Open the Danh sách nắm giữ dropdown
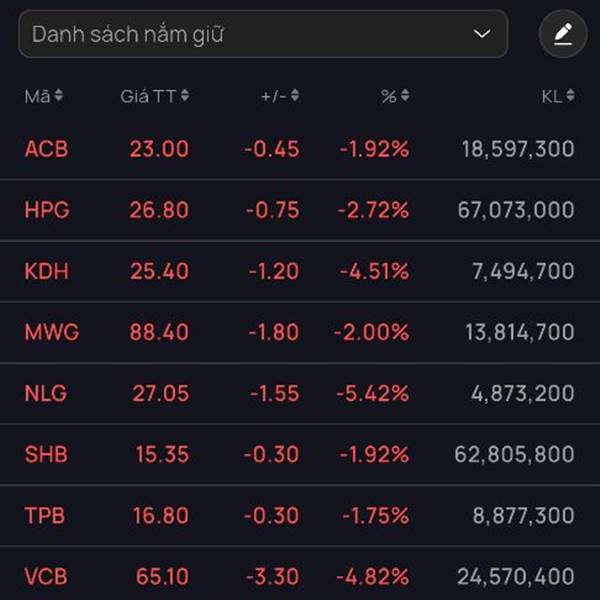 click(x=262, y=35)
